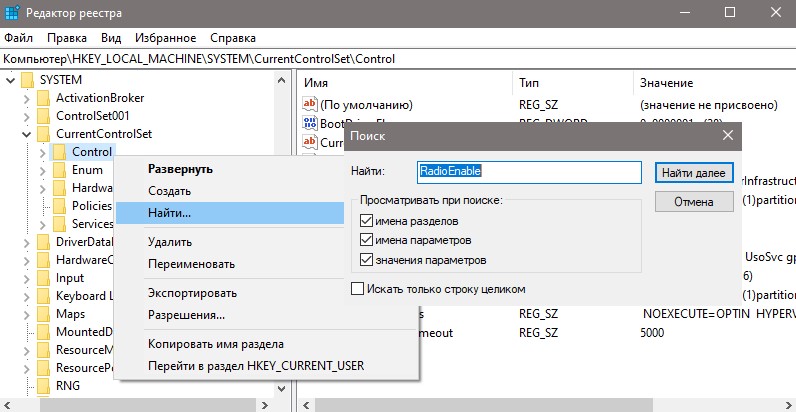Click the CurrentControlSet folder icon

44,134
